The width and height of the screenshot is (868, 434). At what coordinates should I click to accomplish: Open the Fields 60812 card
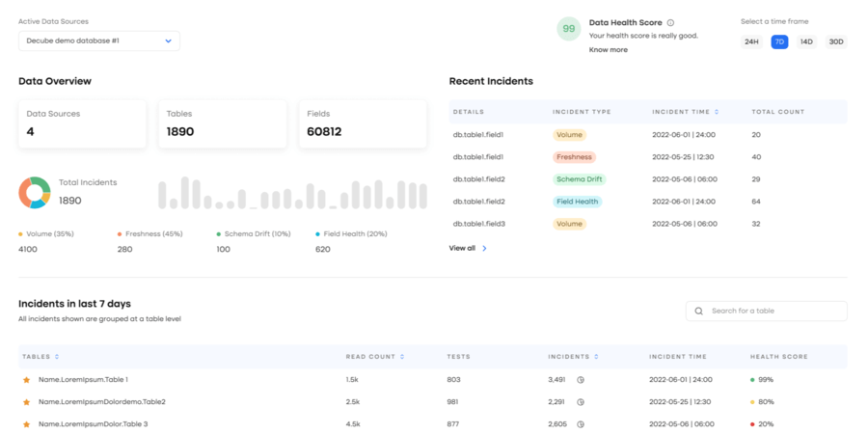click(x=364, y=124)
